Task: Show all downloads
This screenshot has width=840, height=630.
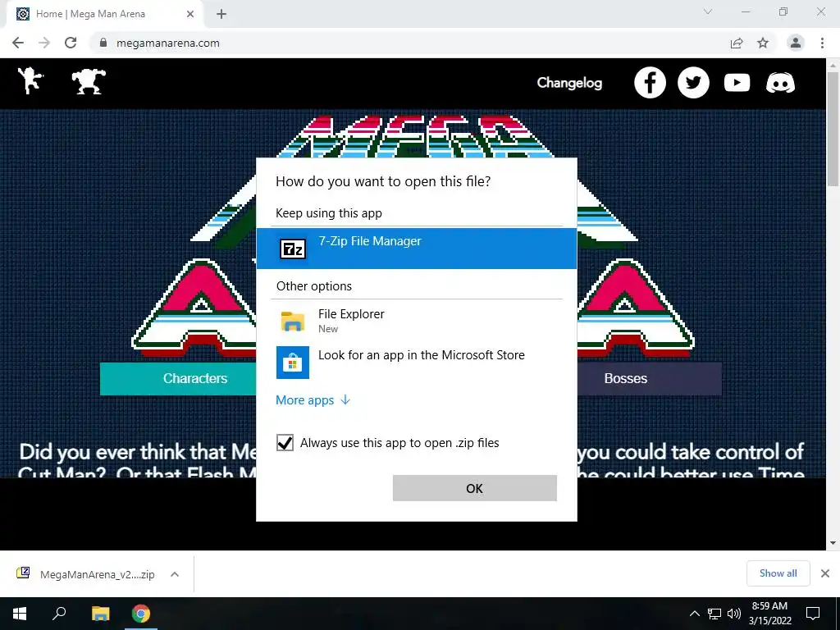Action: [778, 573]
